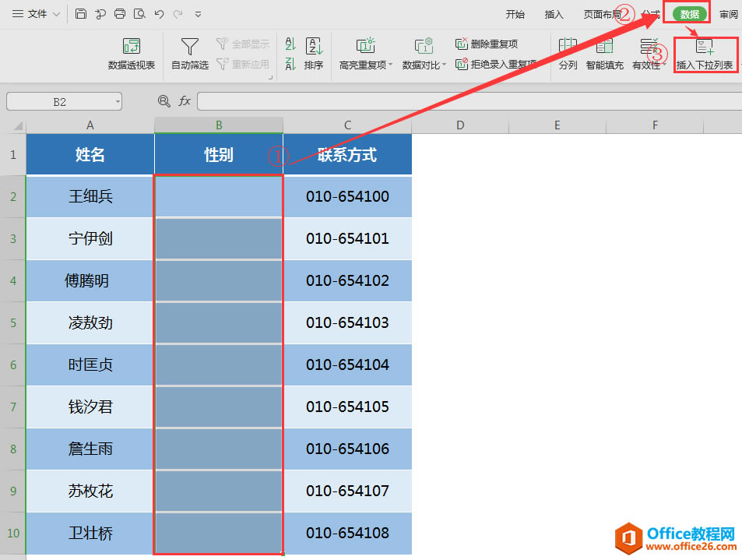This screenshot has height=560, width=742.
Task: Select cell with 010-654108
Action: (347, 533)
